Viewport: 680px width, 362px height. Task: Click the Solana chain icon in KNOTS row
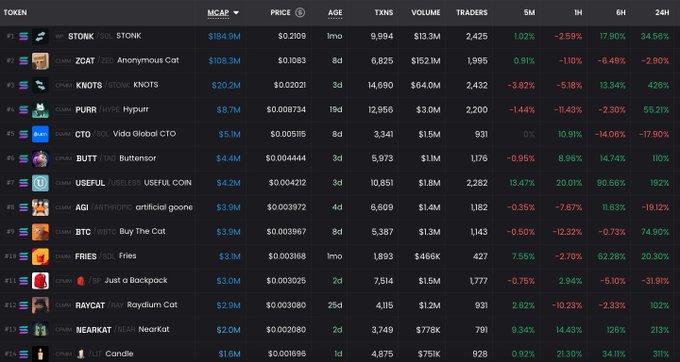(x=23, y=85)
